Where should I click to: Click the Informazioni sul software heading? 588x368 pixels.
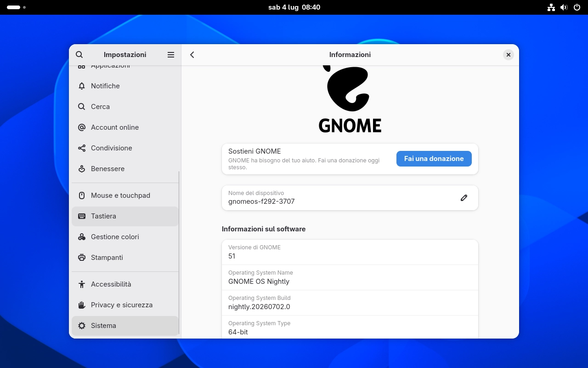coord(264,229)
